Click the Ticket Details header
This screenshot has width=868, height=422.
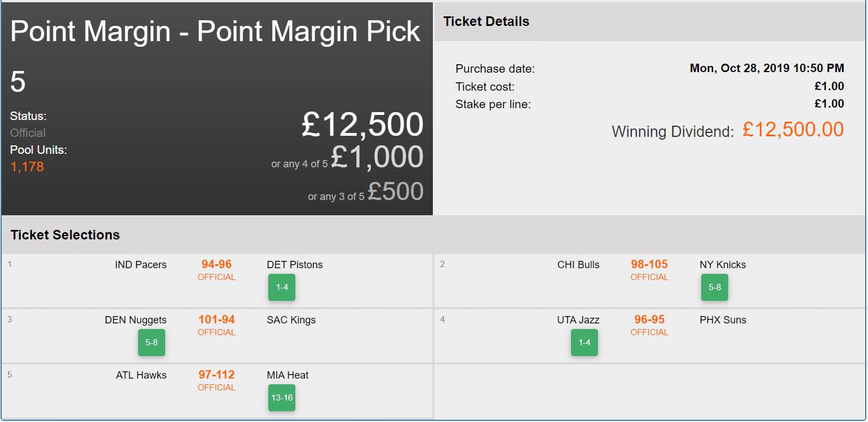click(x=486, y=21)
